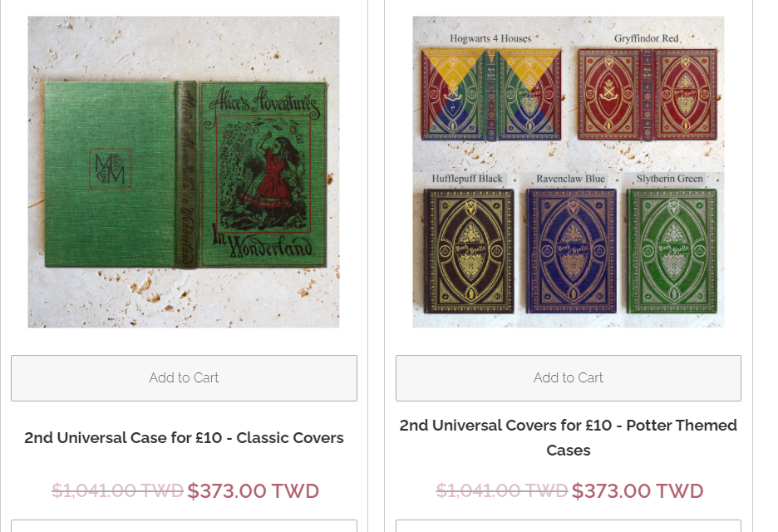
Task: Click the partly visible button below the Potter Cases price
Action: [x=569, y=526]
